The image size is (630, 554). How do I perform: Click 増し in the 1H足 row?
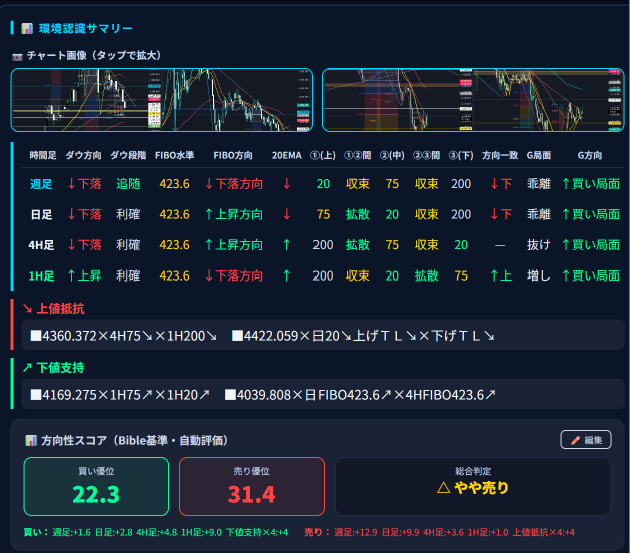pos(538,276)
